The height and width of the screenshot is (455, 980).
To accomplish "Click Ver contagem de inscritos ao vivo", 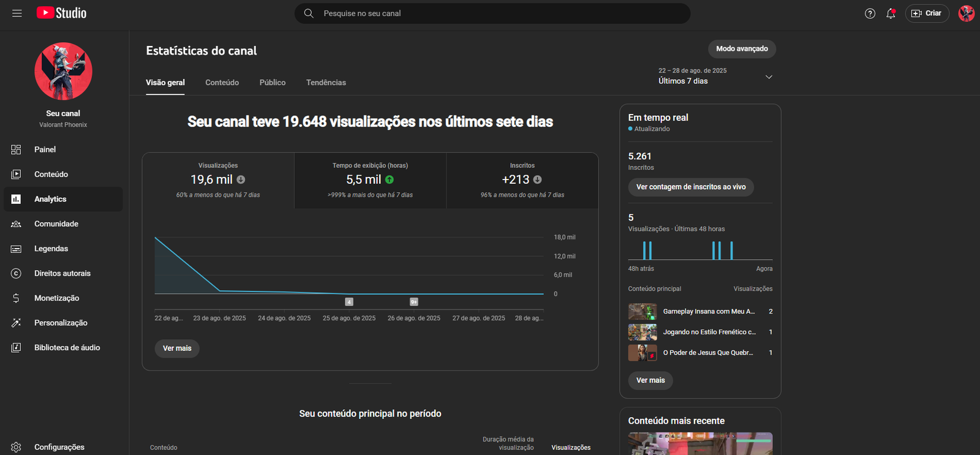I will [x=691, y=187].
